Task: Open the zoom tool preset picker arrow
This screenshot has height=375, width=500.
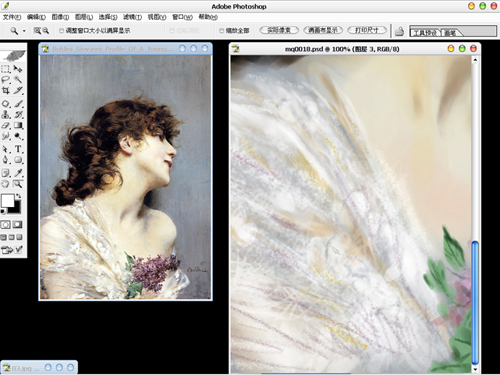Action: click(x=24, y=31)
